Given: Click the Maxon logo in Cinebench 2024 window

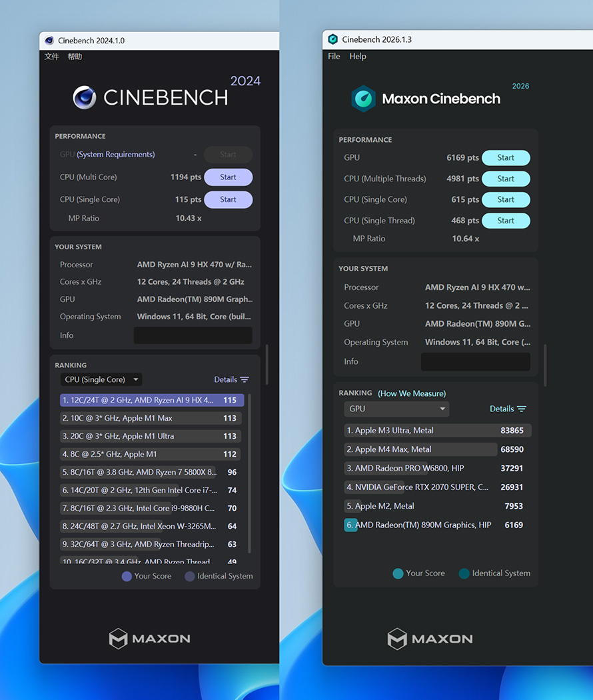Looking at the screenshot, I should (x=150, y=639).
